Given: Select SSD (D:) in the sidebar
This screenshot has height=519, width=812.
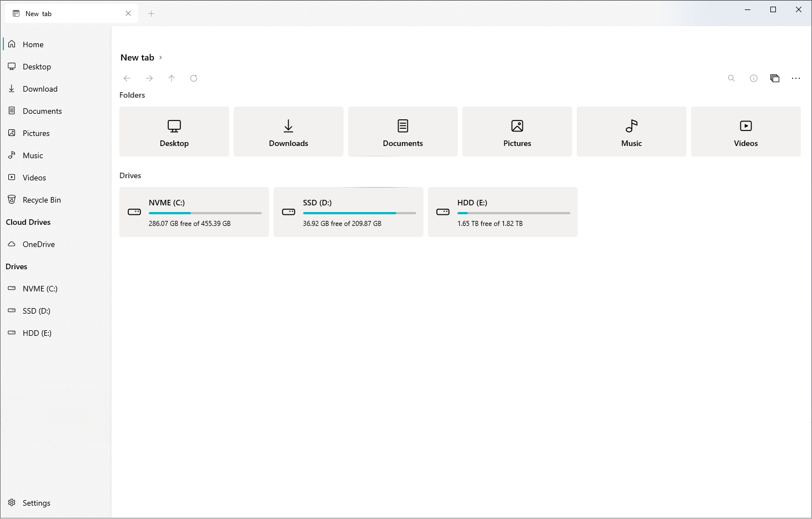Looking at the screenshot, I should coord(56,311).
